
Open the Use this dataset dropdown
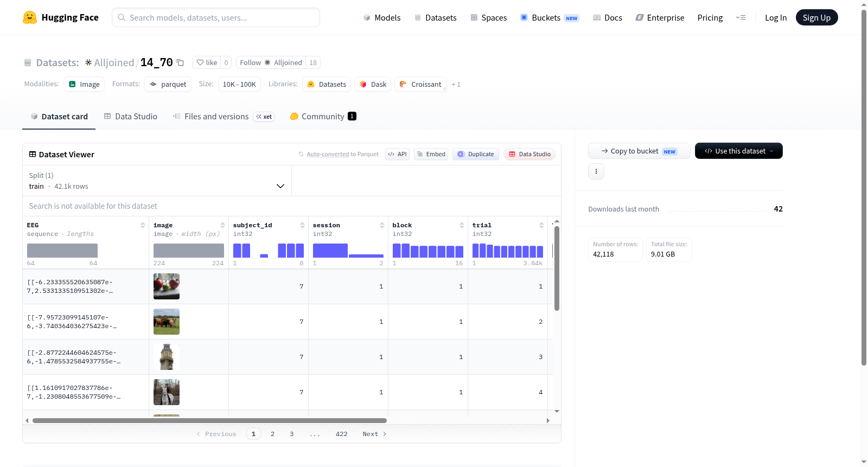[x=738, y=151]
